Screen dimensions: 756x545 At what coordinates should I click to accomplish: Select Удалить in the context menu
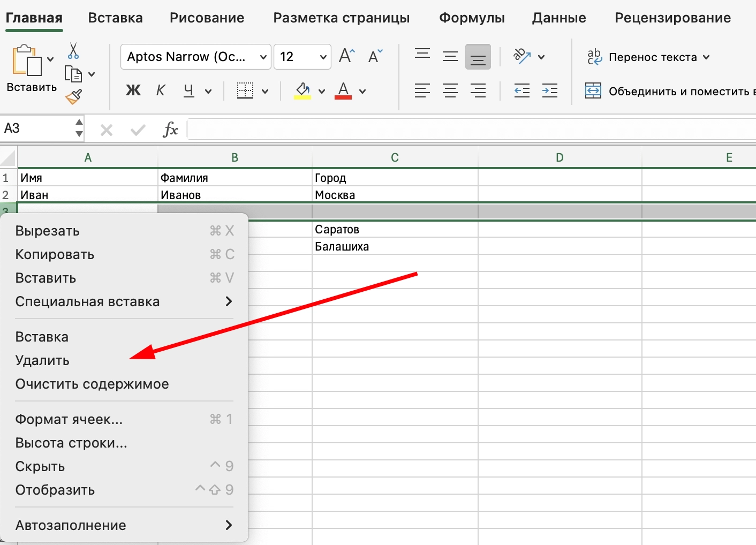(42, 360)
